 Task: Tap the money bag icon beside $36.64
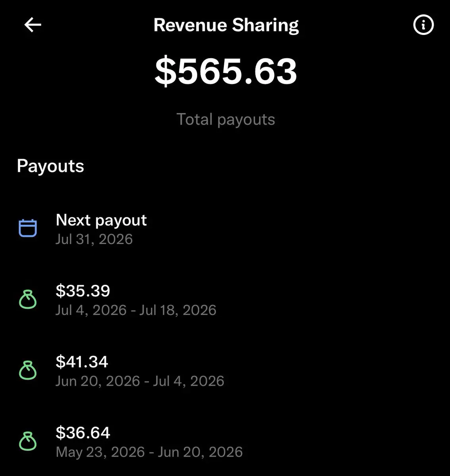point(28,441)
